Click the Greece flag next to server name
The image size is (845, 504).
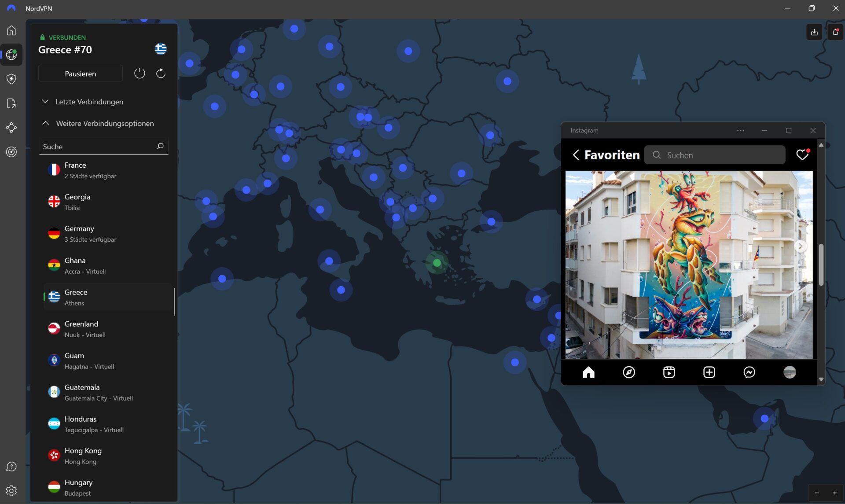point(161,49)
